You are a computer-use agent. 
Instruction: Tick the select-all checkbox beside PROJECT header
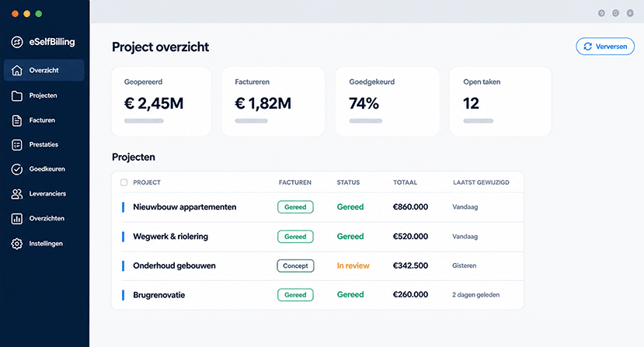(x=124, y=182)
